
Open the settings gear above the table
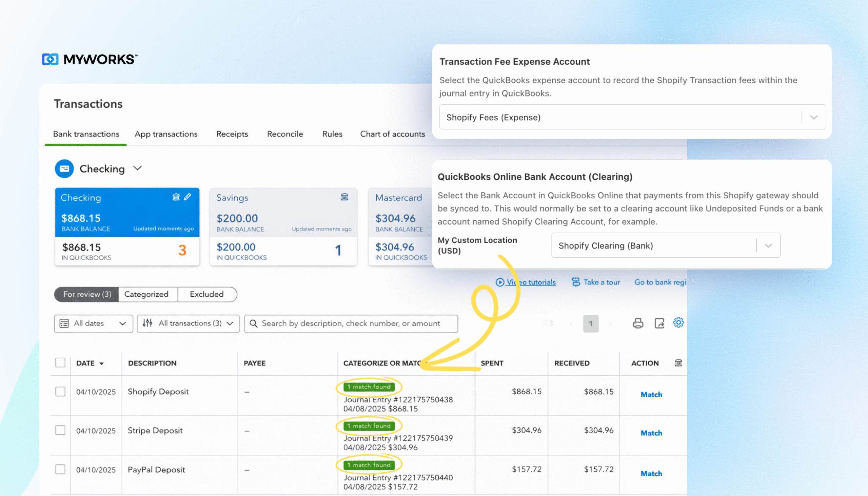678,323
